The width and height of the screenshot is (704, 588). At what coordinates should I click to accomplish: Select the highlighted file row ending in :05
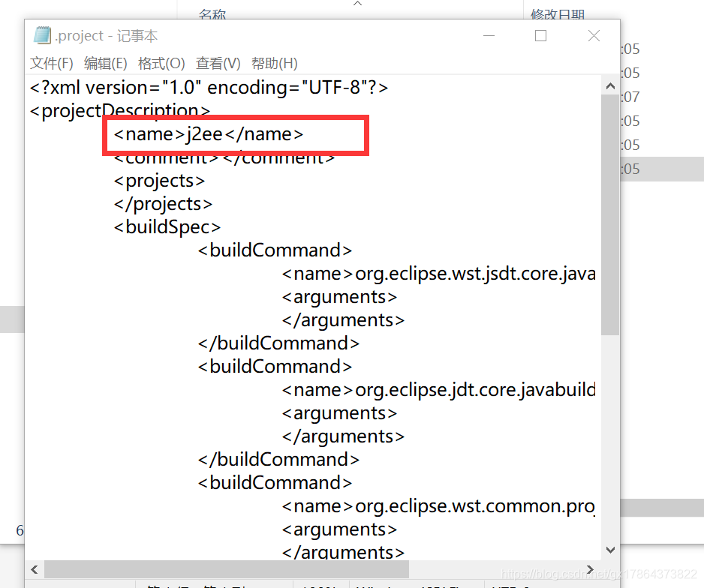coord(660,169)
